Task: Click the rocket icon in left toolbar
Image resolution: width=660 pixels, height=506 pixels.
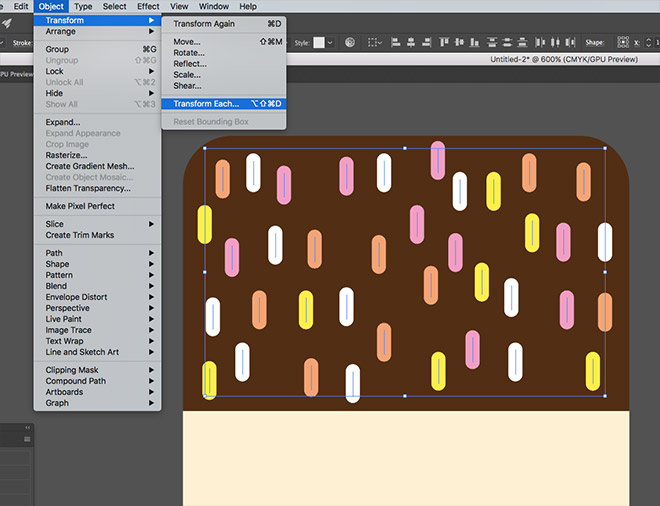Action: point(7,23)
